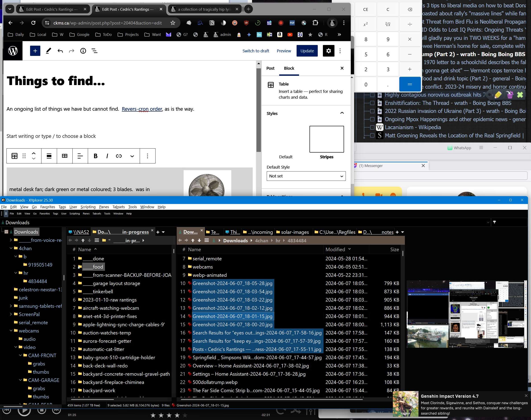Collapse the webcams folder in tree
Image resolution: width=531 pixels, height=420 pixels.
click(11, 331)
